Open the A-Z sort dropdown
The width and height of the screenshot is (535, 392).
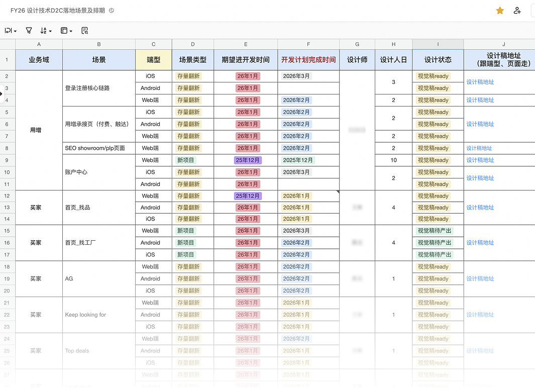tap(46, 31)
